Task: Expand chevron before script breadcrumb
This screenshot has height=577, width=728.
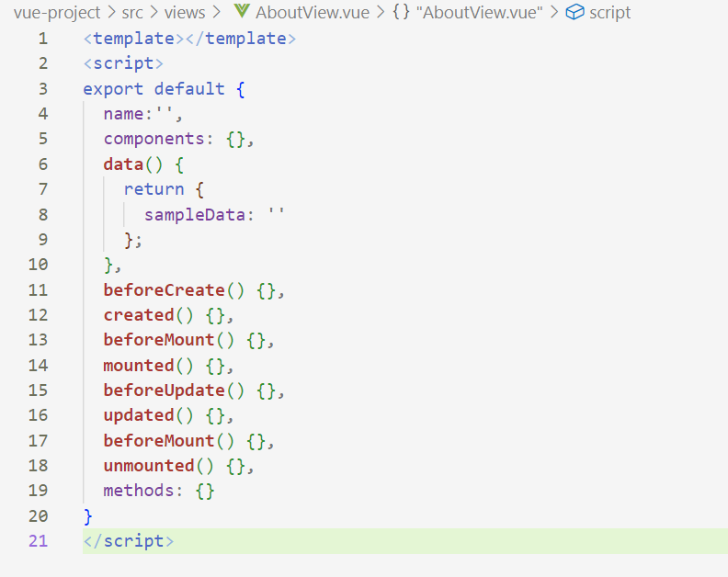Action: pos(554,13)
